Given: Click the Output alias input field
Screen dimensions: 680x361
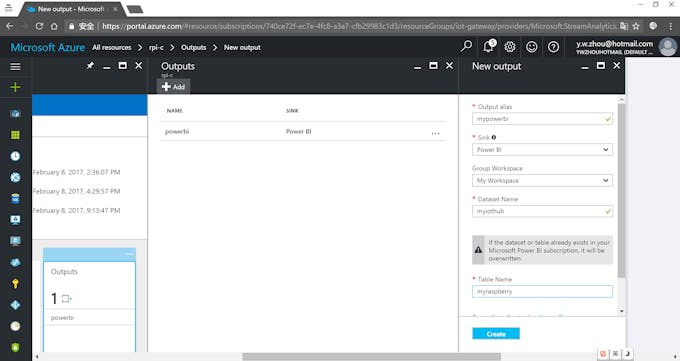Looking at the screenshot, I should click(x=542, y=119).
